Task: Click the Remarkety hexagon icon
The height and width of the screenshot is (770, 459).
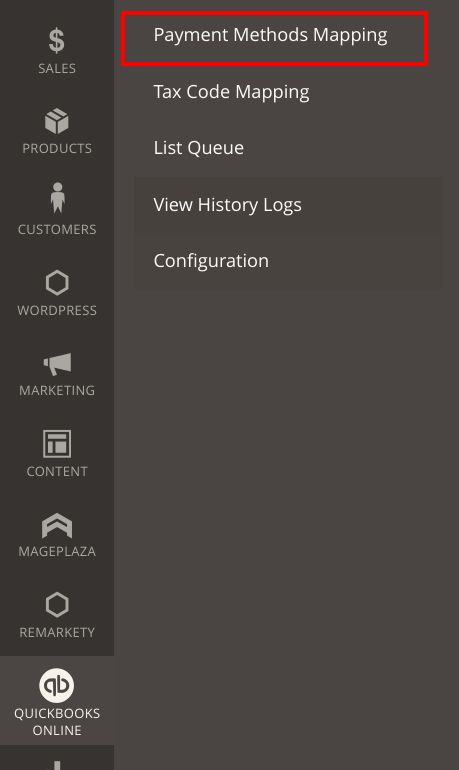Action: [57, 605]
